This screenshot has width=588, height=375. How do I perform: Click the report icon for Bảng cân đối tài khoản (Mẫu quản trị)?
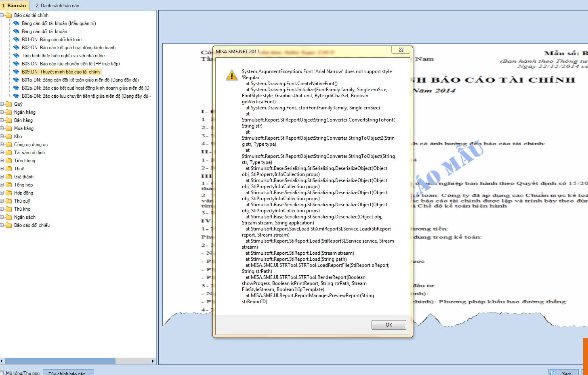16,23
